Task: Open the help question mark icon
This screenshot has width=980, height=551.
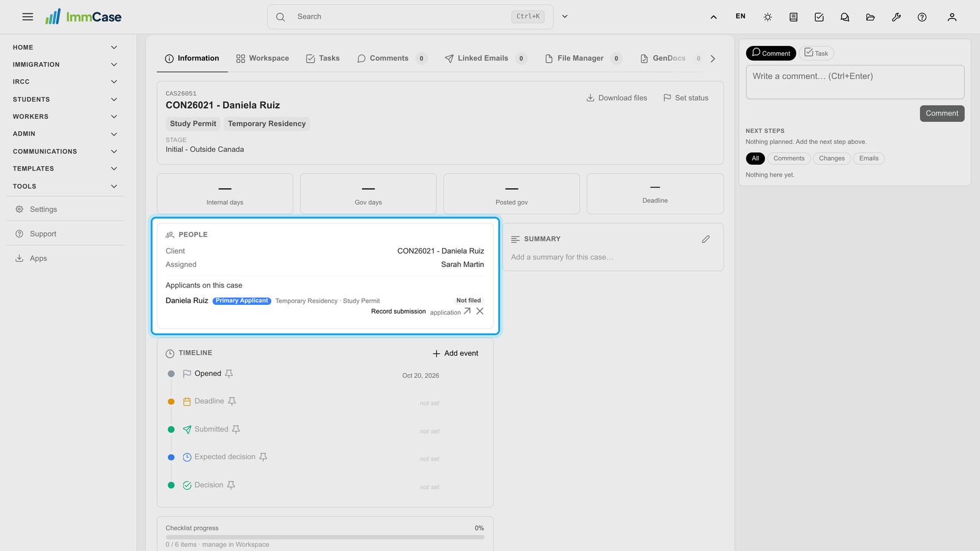Action: (922, 17)
